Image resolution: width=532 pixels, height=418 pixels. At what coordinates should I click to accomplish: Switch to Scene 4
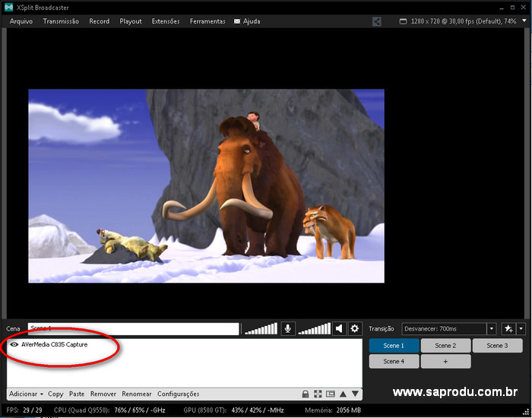coord(394,361)
